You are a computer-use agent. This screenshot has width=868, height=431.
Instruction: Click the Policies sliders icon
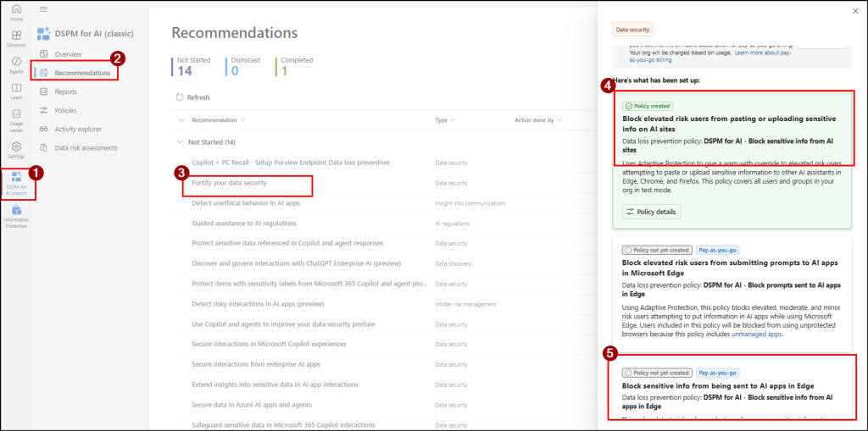(44, 111)
